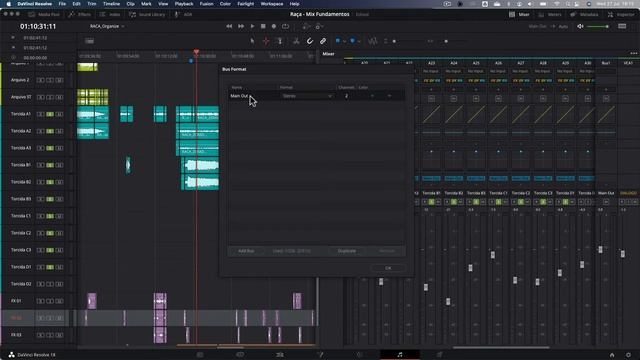Arm record on Arquivo 2 track
The width and height of the screenshot is (640, 360).
[40, 80]
